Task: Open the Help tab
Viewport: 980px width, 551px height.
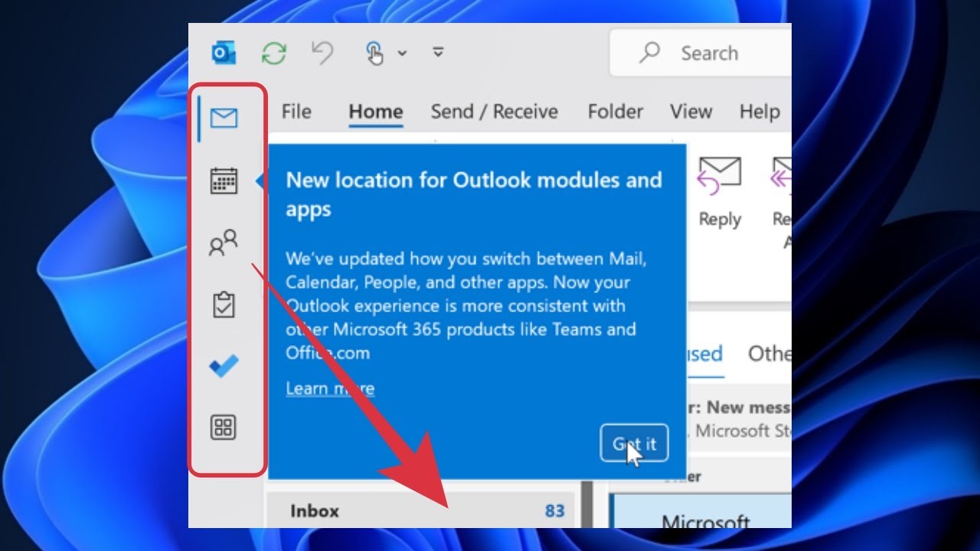Action: [x=759, y=112]
